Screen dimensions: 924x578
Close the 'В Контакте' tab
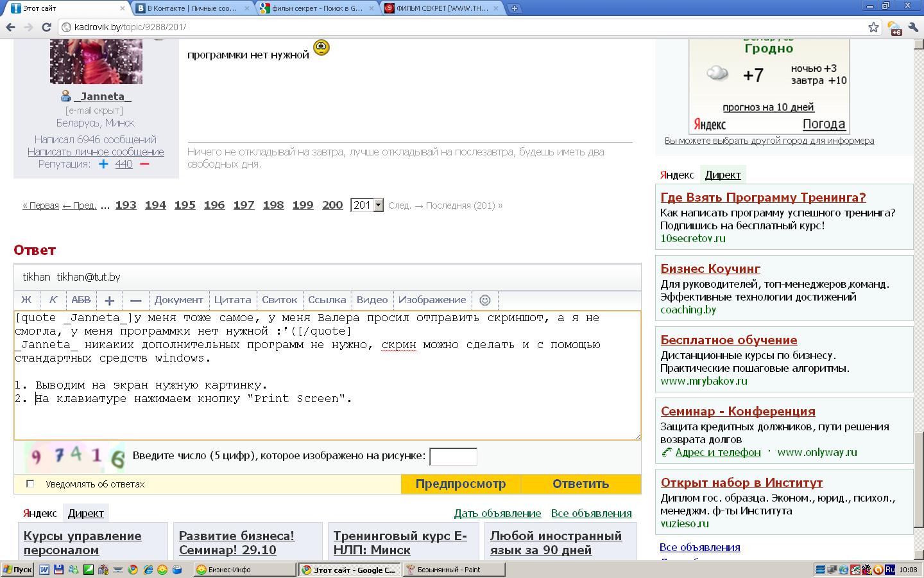pos(247,8)
